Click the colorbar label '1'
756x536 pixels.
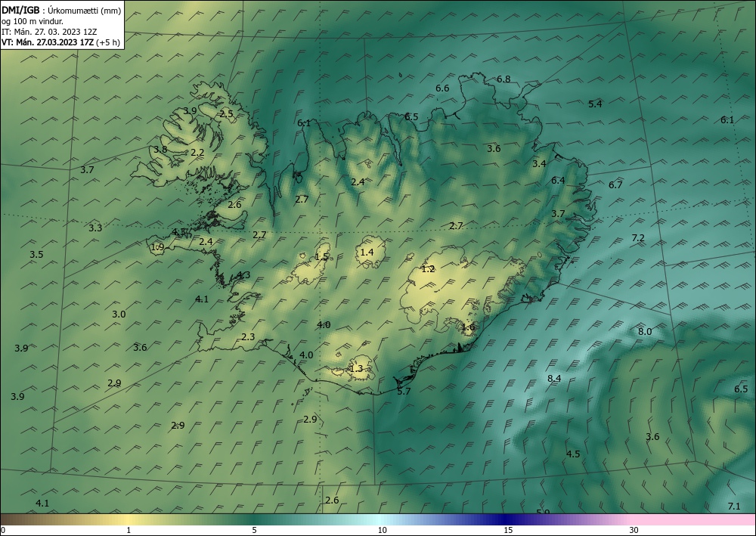tap(129, 530)
